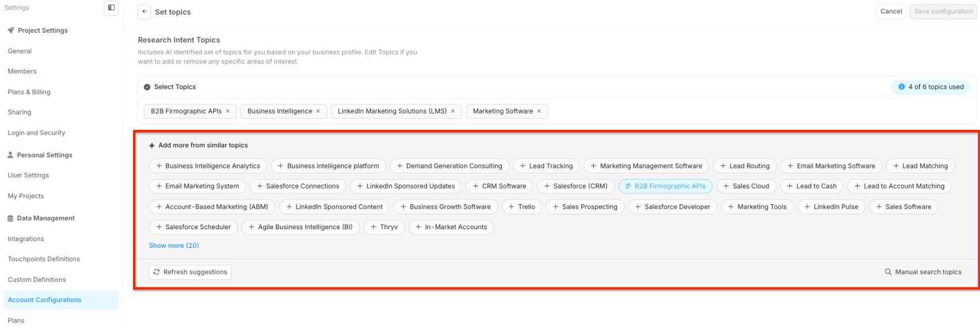Add Business Growth Software topic

click(445, 207)
